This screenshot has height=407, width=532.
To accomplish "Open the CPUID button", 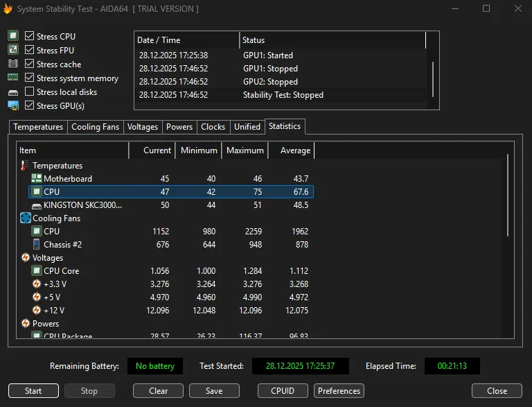I will [x=283, y=390].
